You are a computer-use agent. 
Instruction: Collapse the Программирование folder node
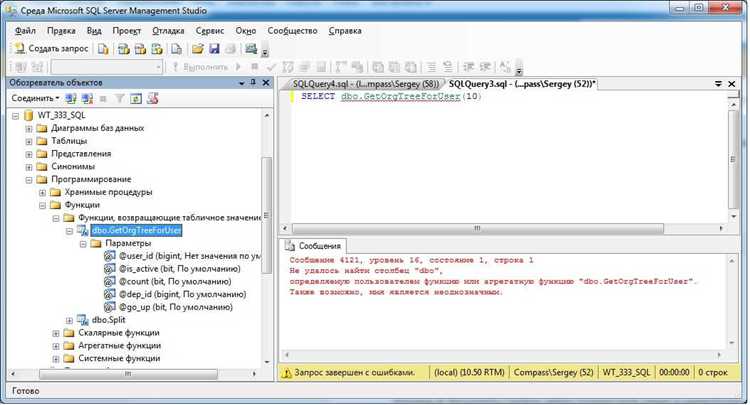click(29, 180)
